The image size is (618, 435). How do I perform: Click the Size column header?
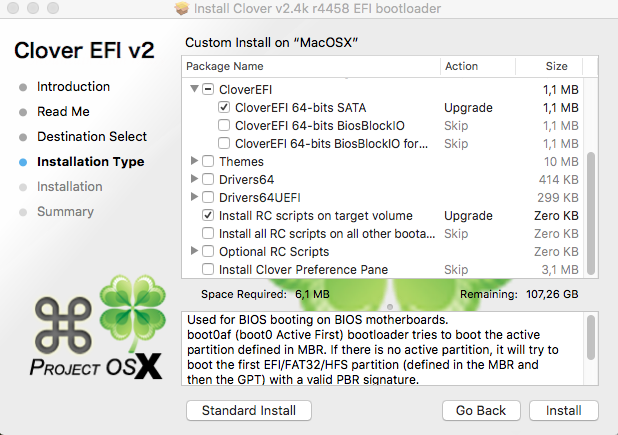pos(556,67)
